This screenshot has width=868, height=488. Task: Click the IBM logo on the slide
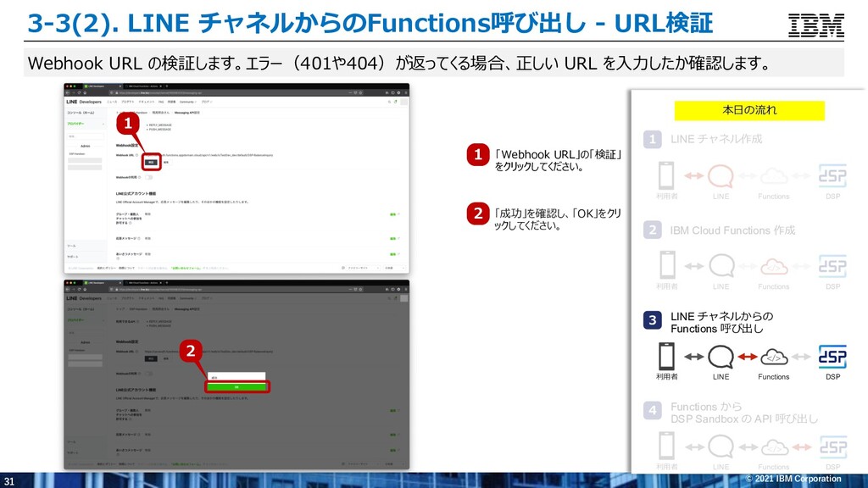pos(816,25)
